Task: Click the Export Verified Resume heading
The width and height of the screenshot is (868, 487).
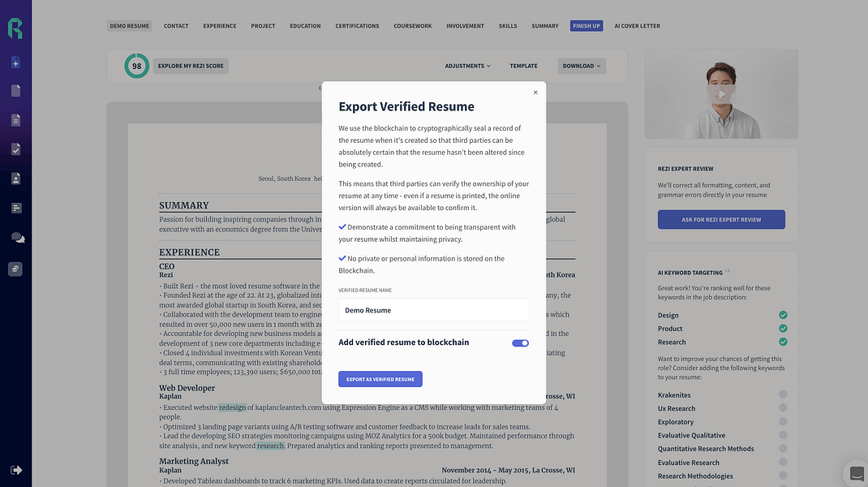Action: [x=406, y=106]
